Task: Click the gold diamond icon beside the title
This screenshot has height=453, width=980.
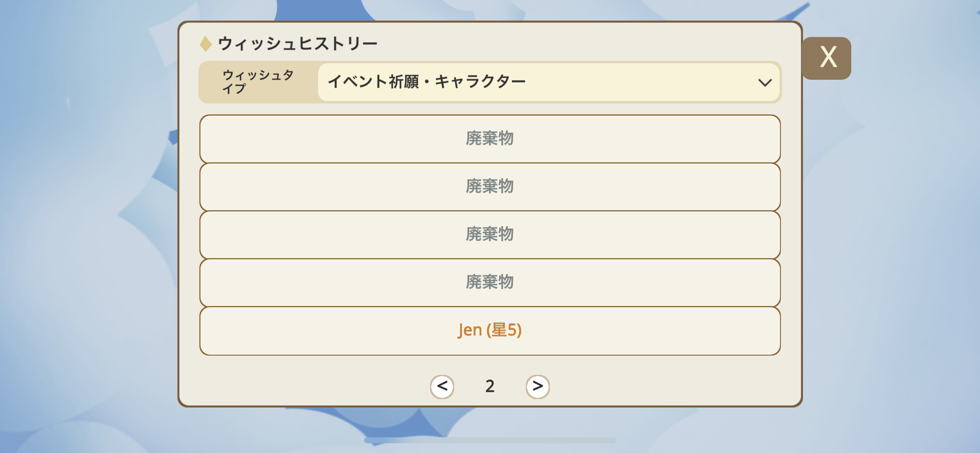Action: pos(206,43)
